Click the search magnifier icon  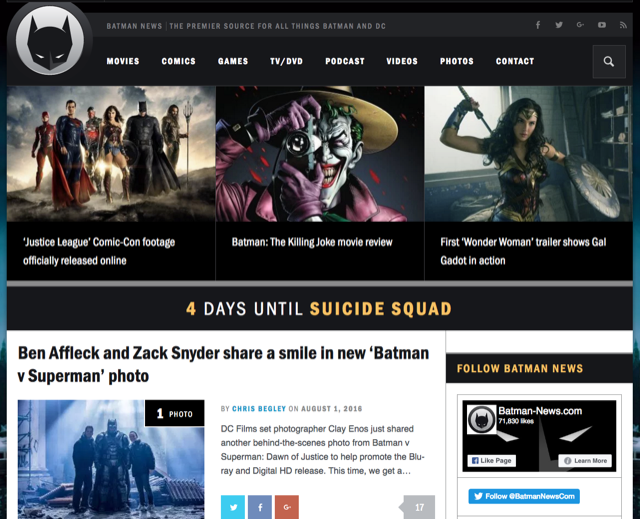coord(609,62)
